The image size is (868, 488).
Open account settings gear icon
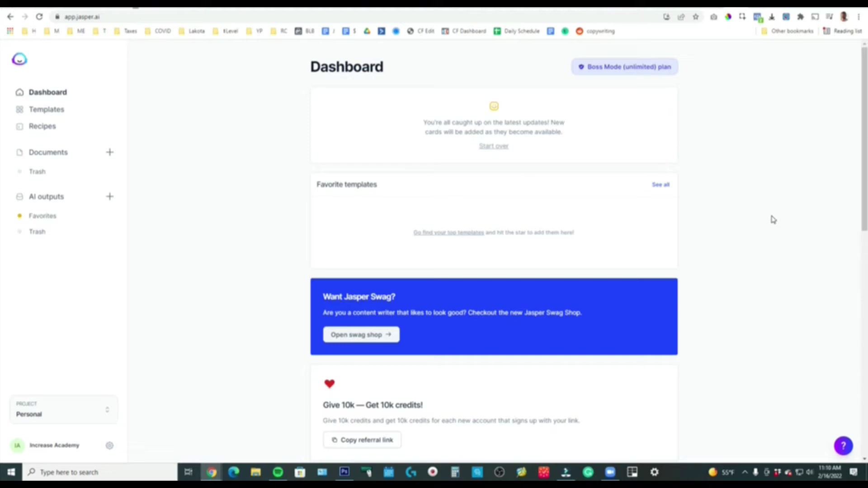pyautogui.click(x=109, y=446)
